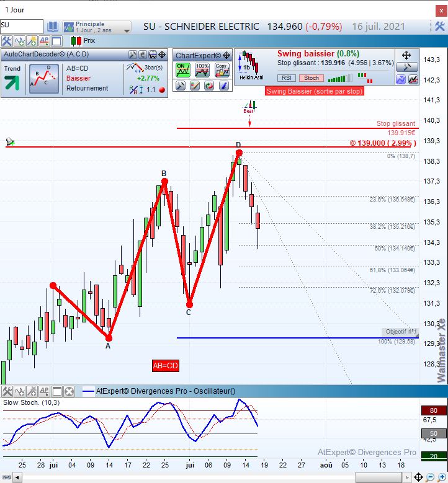
Task: Click ChartExpert pencil edit icon
Action: 195,86
